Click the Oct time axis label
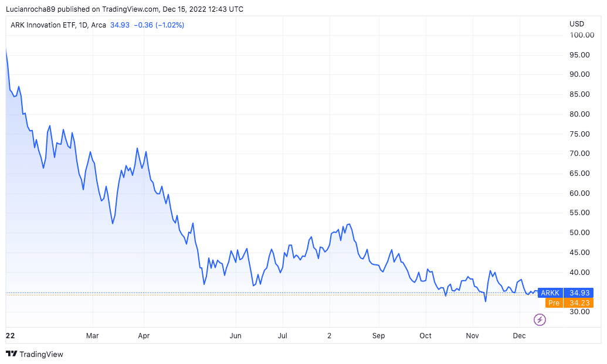This screenshot has height=364, width=607. [x=425, y=336]
